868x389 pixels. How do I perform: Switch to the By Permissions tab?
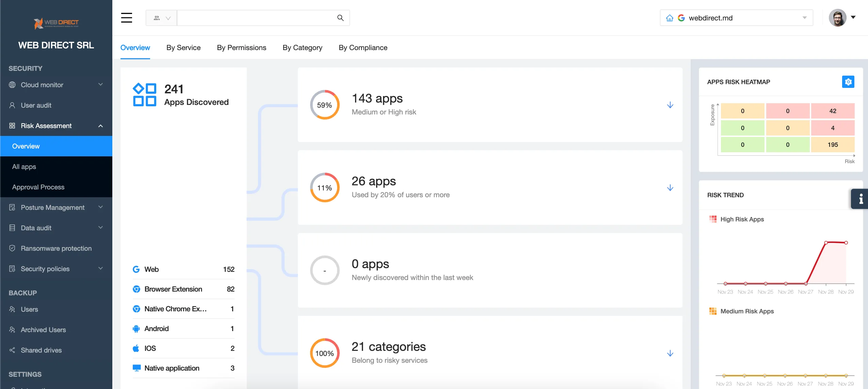(241, 48)
